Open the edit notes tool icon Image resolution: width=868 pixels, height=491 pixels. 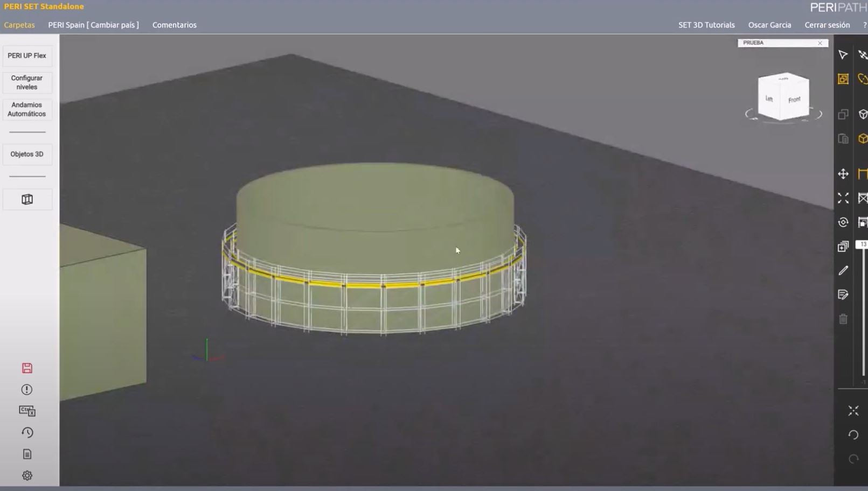coord(843,294)
